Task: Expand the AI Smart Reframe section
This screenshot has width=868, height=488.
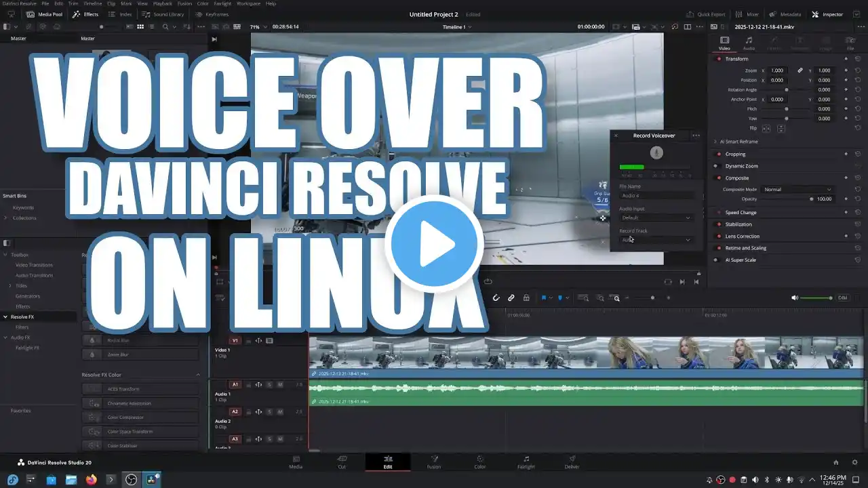Action: click(715, 142)
